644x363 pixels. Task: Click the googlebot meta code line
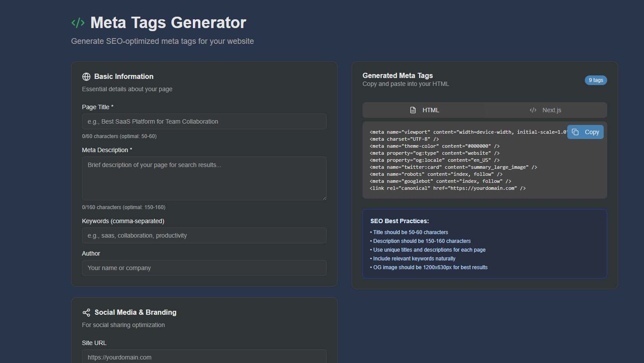point(441,181)
